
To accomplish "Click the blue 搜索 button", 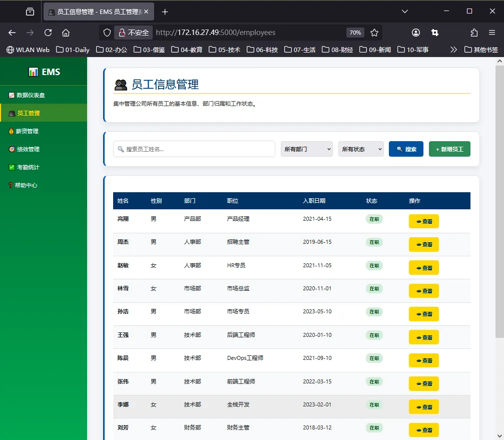I will click(406, 149).
